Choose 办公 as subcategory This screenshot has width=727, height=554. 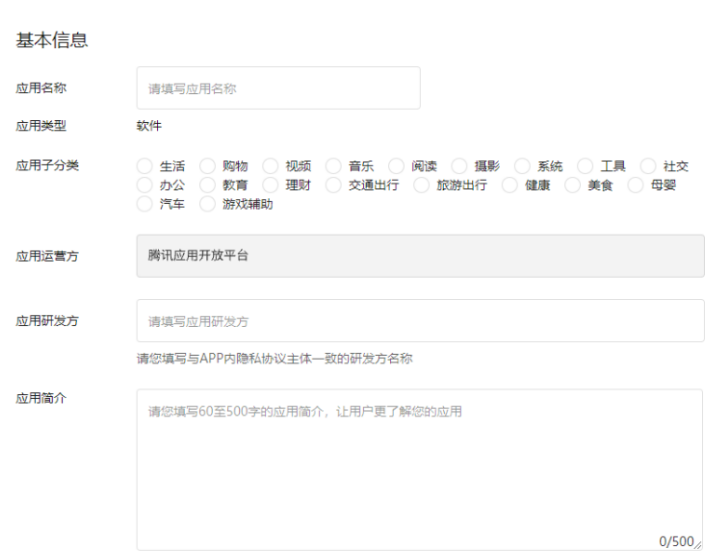[145, 185]
